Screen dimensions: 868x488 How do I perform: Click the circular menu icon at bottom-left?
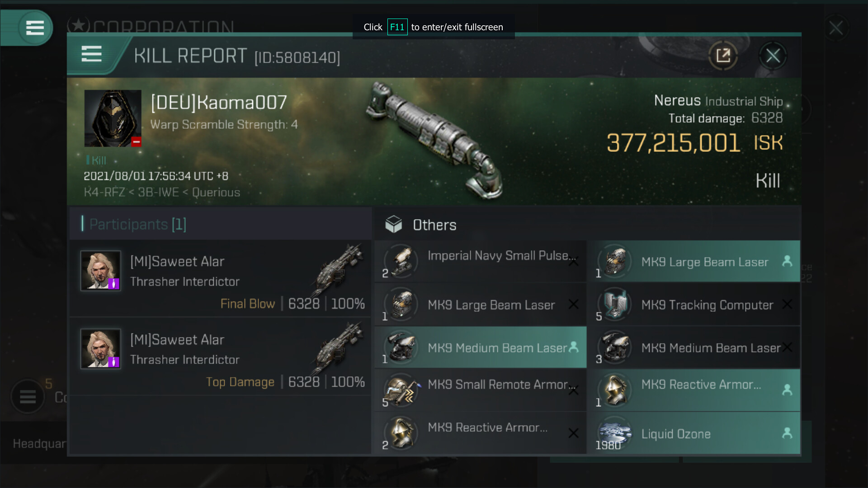(x=28, y=396)
